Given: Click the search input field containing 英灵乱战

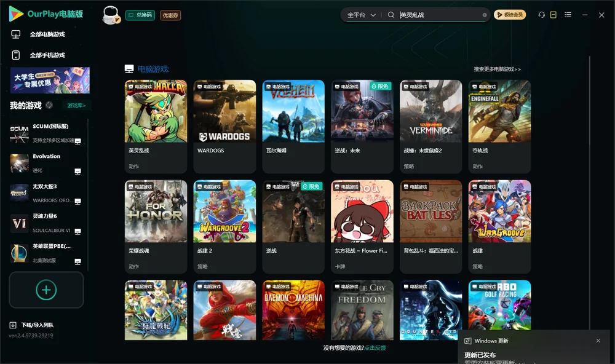Looking at the screenshot, I should [440, 15].
